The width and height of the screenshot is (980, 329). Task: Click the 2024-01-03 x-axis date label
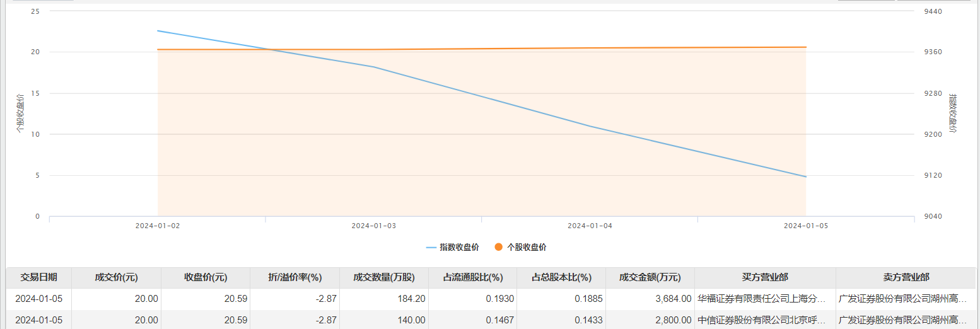[373, 225]
